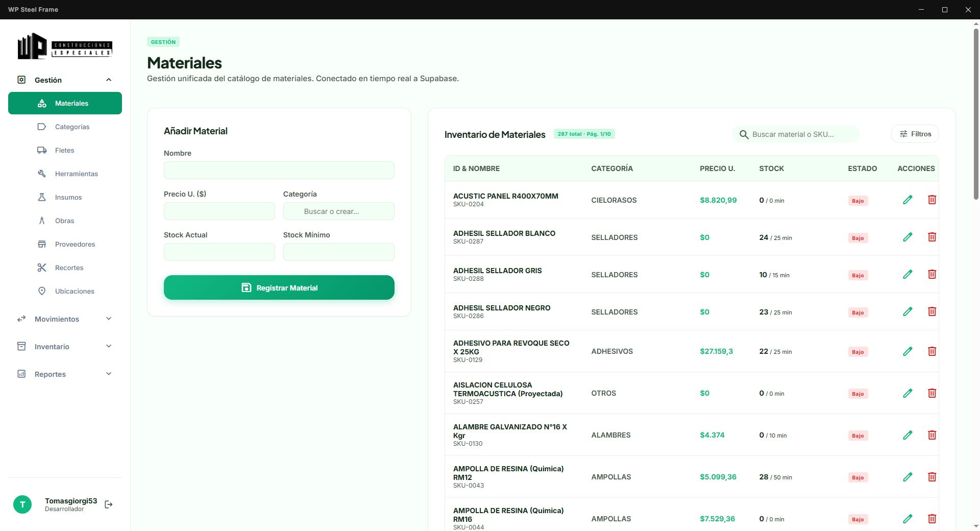Click the Proveedores icon in the sidebar
Screen dimensions: 980x531
(x=42, y=244)
